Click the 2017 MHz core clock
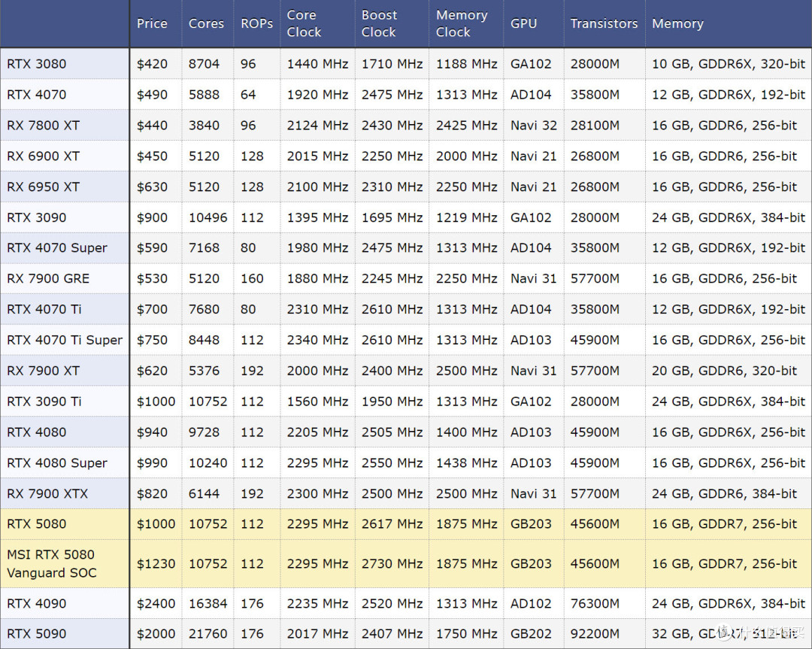The width and height of the screenshot is (812, 649). point(317,633)
